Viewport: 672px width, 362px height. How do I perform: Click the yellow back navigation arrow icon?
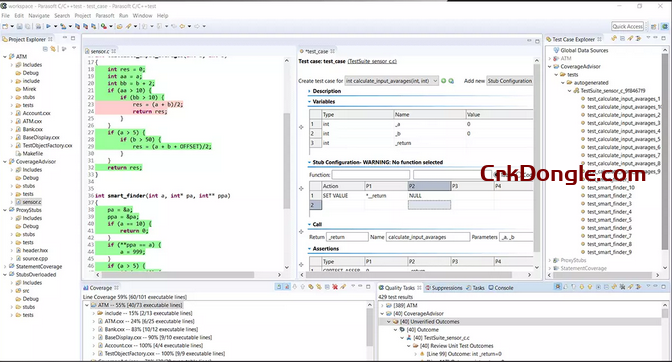[182, 27]
